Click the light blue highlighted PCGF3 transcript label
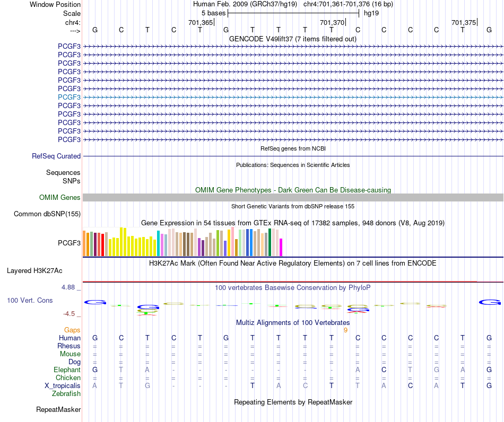The width and height of the screenshot is (504, 422). (69, 97)
